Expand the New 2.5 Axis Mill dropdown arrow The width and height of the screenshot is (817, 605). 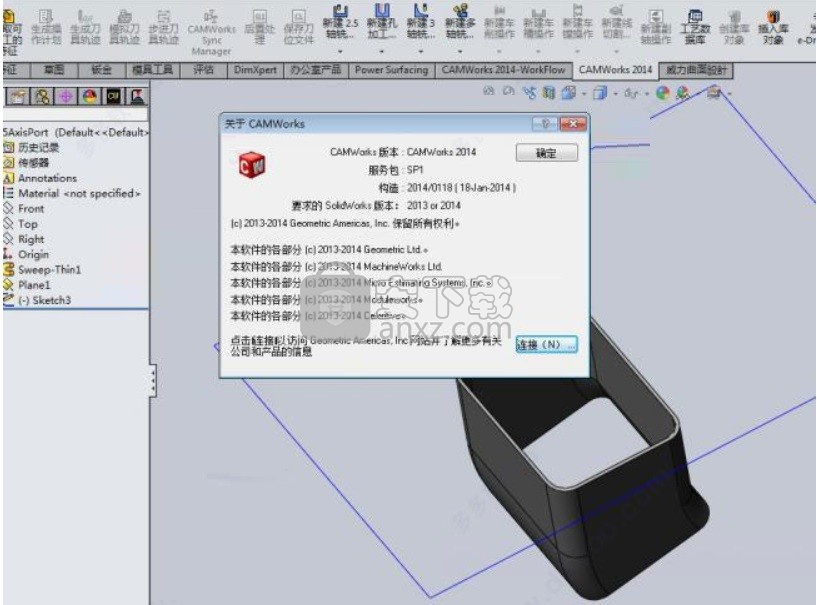340,51
